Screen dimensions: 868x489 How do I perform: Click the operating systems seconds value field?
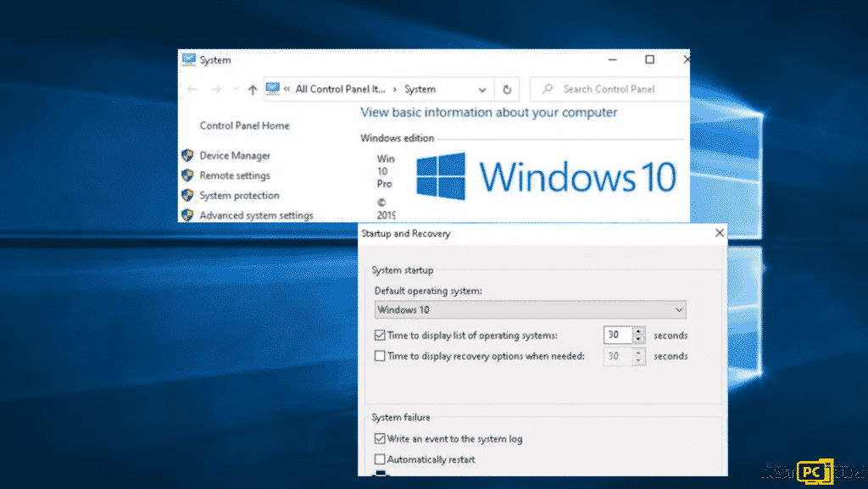pos(618,335)
